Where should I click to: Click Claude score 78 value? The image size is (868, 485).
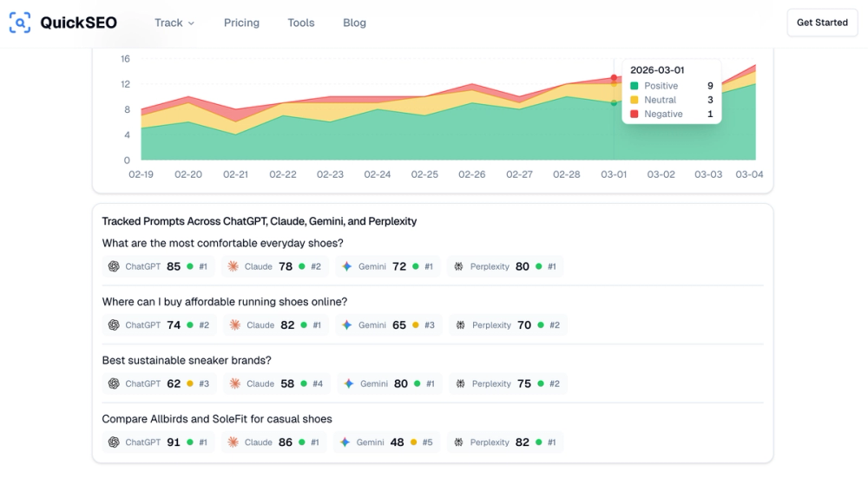[286, 266]
